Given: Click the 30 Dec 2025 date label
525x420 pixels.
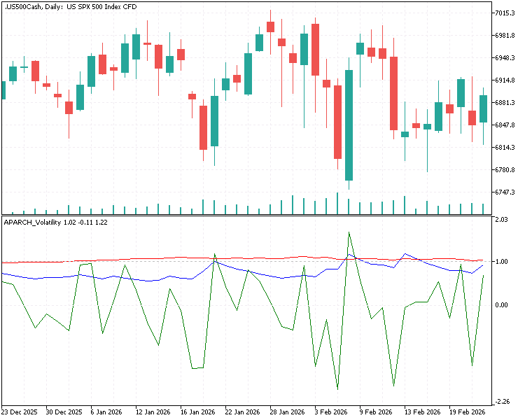Looking at the screenshot, I should click(x=64, y=412).
